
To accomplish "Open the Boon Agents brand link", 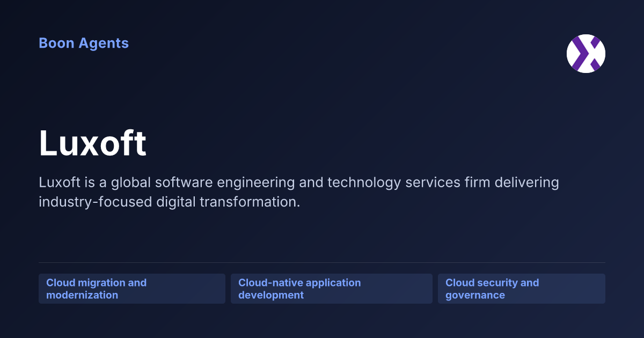I will 84,43.
